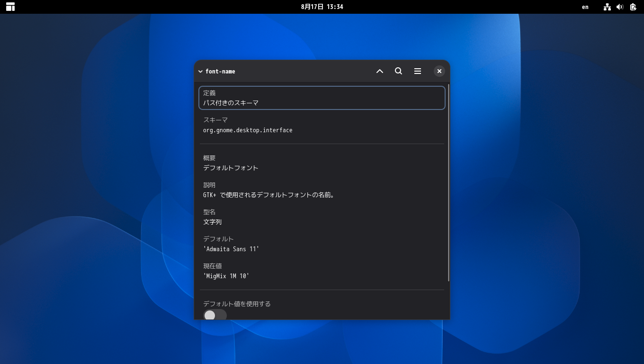Click the window's vertical scrollbar
This screenshot has height=364, width=644.
[x=448, y=183]
